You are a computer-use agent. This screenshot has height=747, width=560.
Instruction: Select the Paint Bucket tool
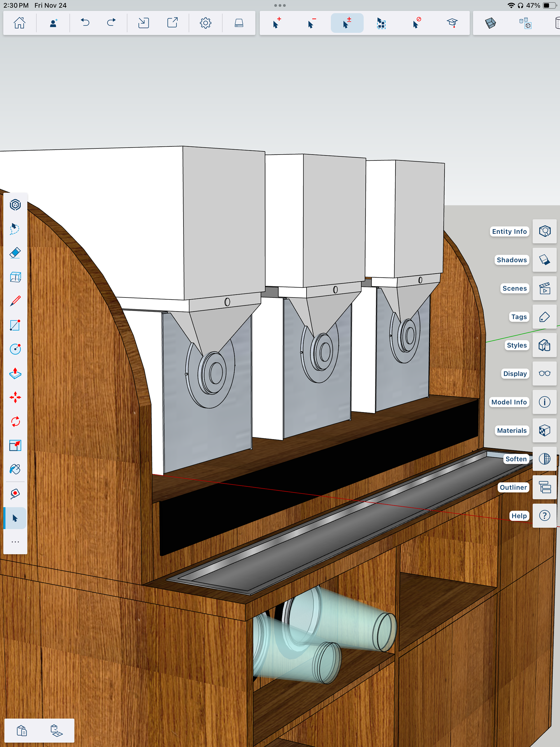coord(15,469)
